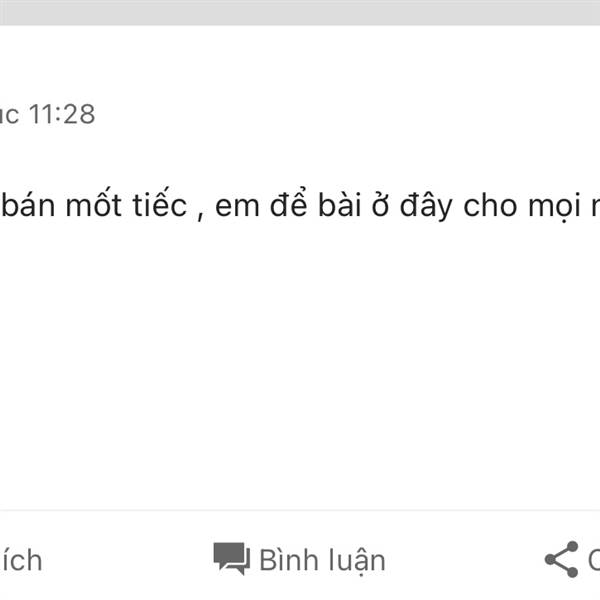
Task: Click the word "cho" in the post text
Action: 490,205
